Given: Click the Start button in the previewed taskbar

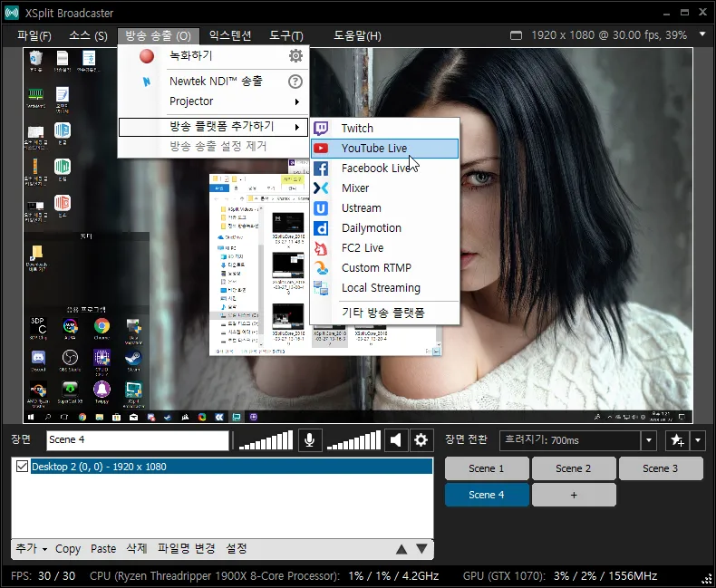Looking at the screenshot, I should (x=31, y=417).
